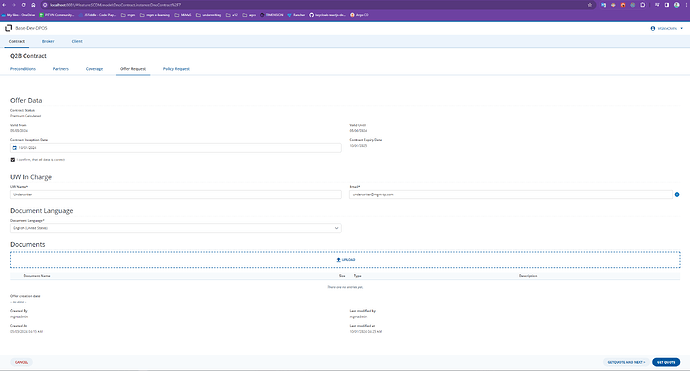Open the Coverage step tab
Image resolution: width=690 pixels, height=371 pixels.
[x=94, y=69]
